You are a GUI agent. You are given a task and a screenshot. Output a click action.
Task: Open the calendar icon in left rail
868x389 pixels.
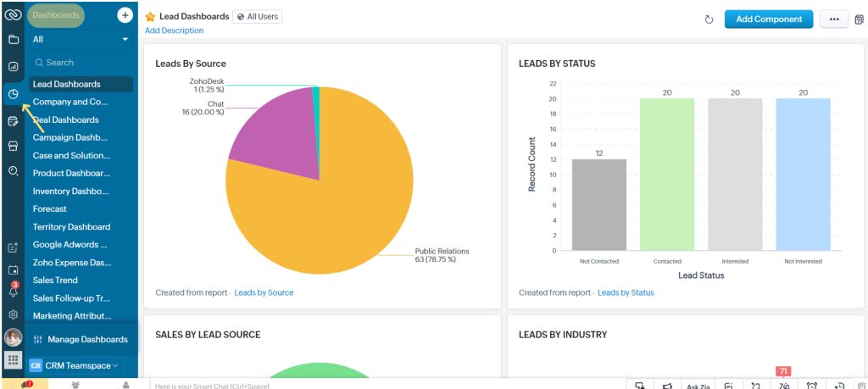[x=14, y=270]
